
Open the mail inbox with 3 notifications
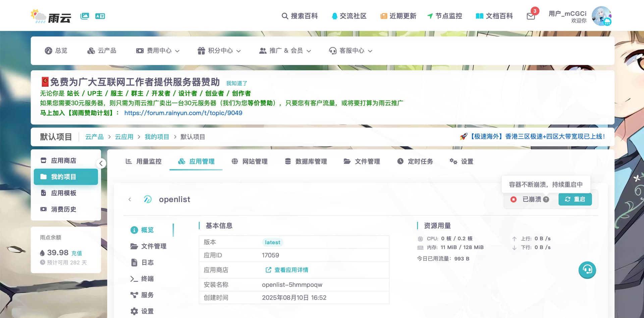click(x=531, y=16)
